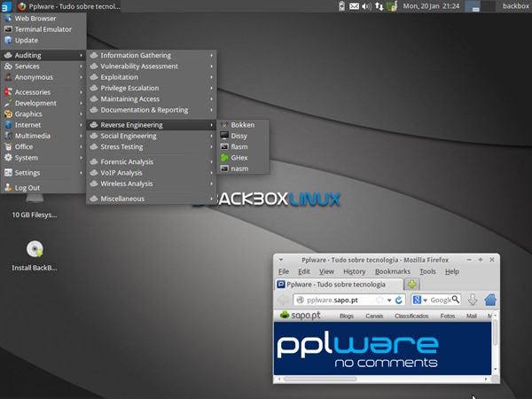Open Web Browser from main menu
The image size is (532, 399).
[x=43, y=19]
